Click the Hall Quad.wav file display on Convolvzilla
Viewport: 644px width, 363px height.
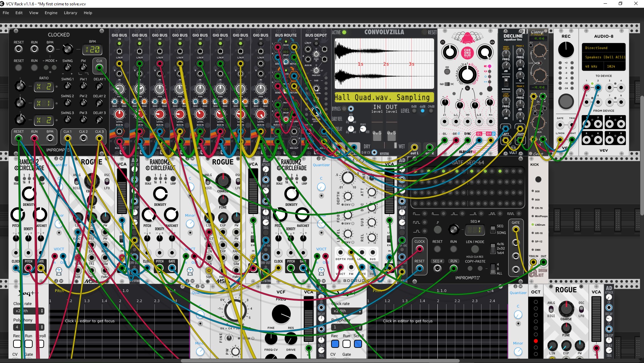click(x=384, y=97)
